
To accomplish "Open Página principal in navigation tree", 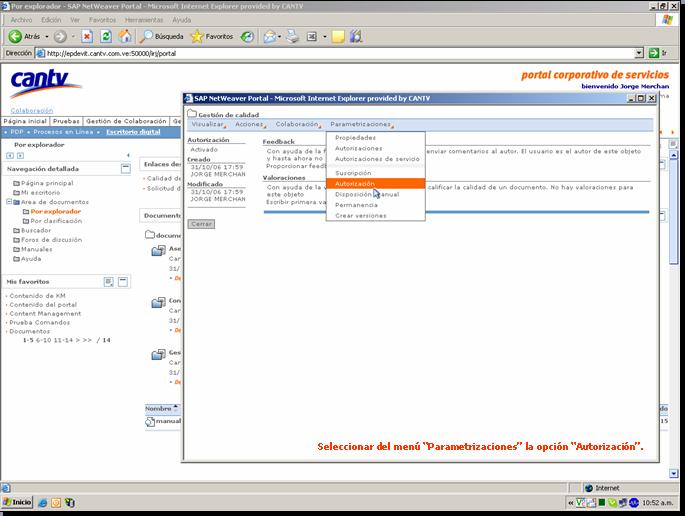I will (47, 183).
